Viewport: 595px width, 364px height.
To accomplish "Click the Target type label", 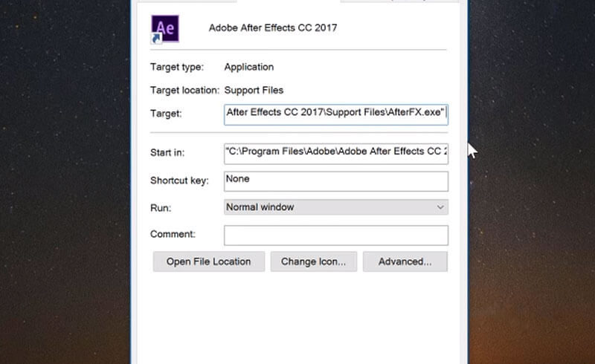I will [177, 67].
